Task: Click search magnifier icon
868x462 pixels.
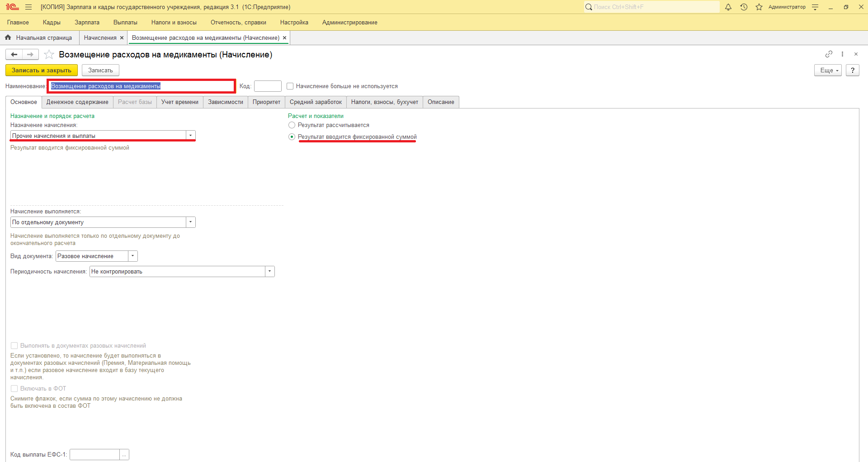Action: click(589, 7)
